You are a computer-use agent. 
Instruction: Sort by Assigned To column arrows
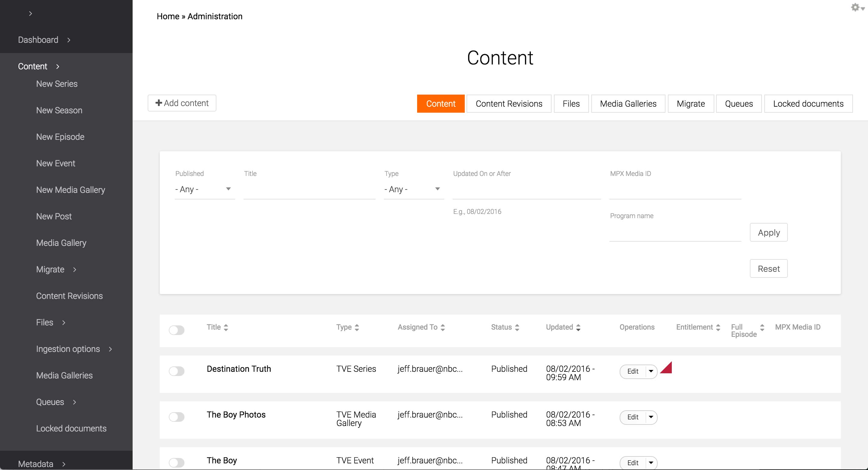[443, 327]
